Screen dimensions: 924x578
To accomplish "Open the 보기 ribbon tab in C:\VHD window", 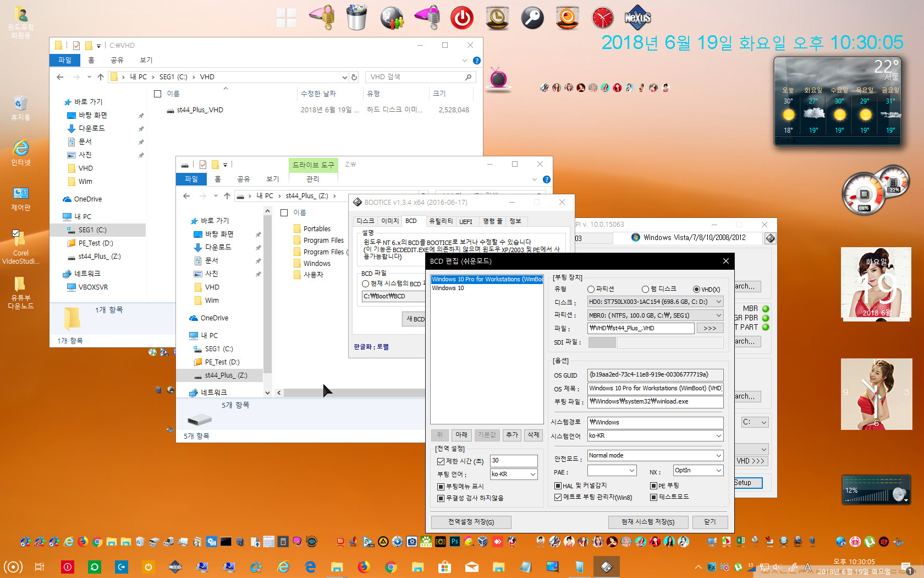I will (x=146, y=60).
